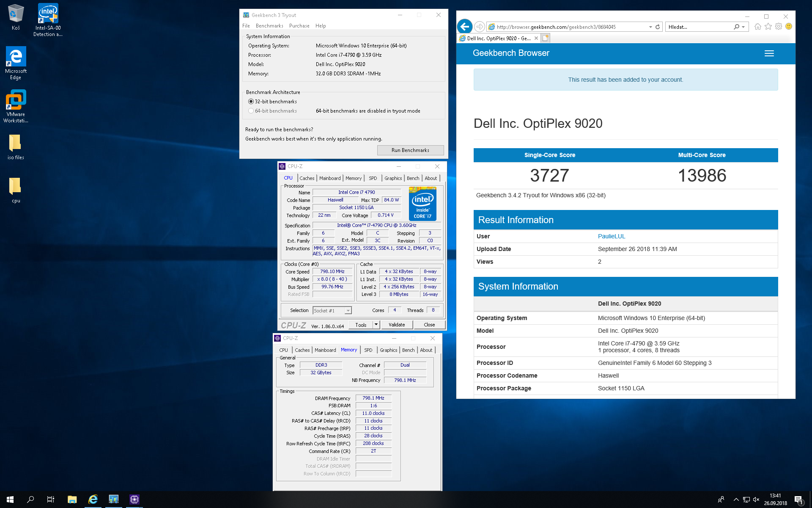This screenshot has width=812, height=508.
Task: Click the search magnifier in browser search box
Action: (x=736, y=27)
